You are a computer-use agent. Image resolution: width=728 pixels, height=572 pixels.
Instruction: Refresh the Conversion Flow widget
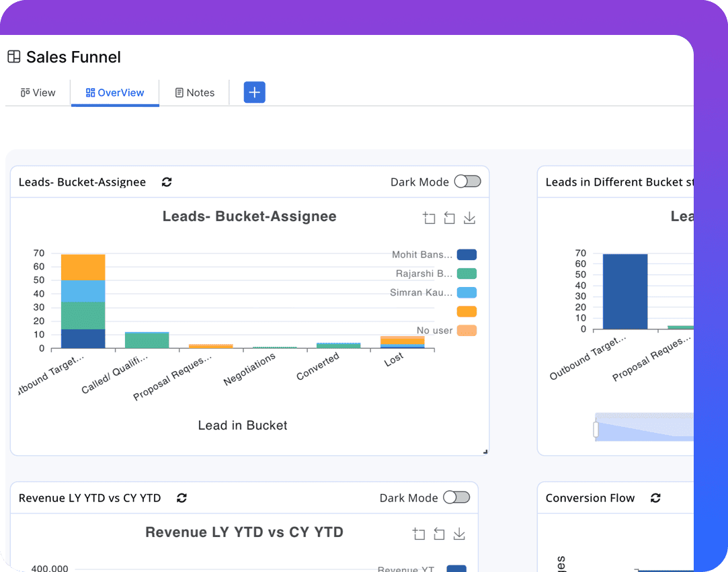pyautogui.click(x=655, y=497)
